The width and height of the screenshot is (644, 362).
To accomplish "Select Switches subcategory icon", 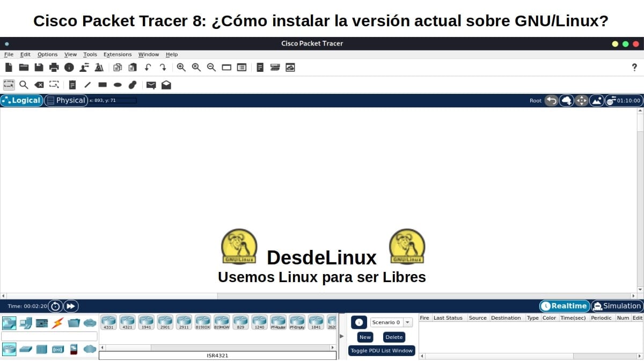I will tap(25, 349).
